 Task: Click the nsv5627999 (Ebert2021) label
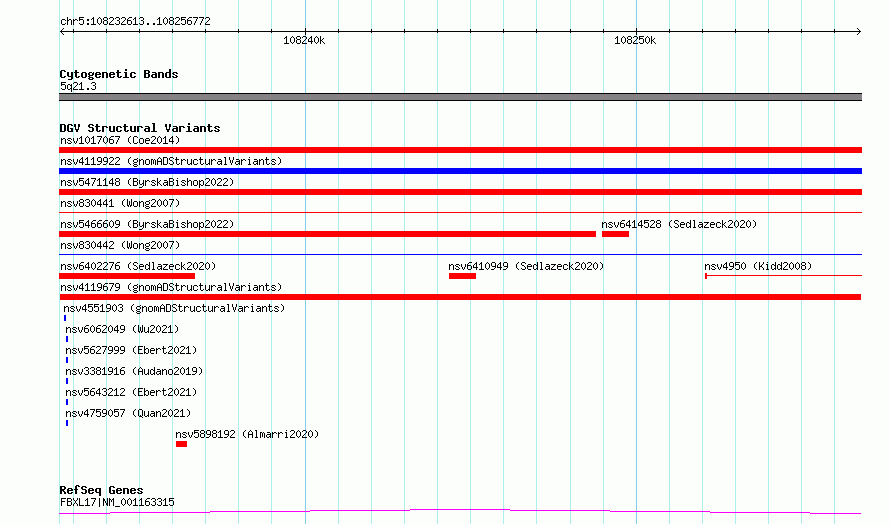[x=131, y=350]
